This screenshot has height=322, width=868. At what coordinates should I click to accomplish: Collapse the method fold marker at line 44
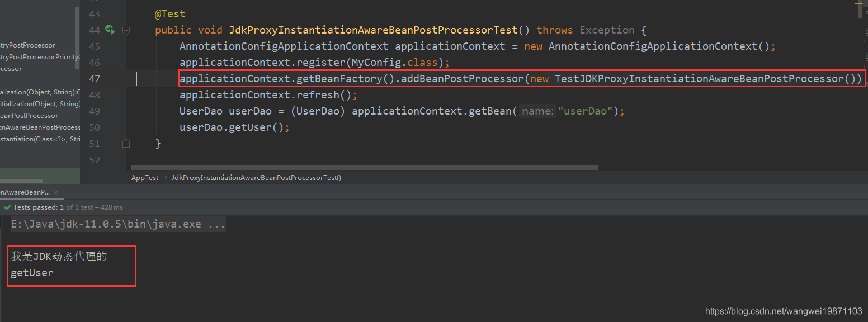point(126,30)
